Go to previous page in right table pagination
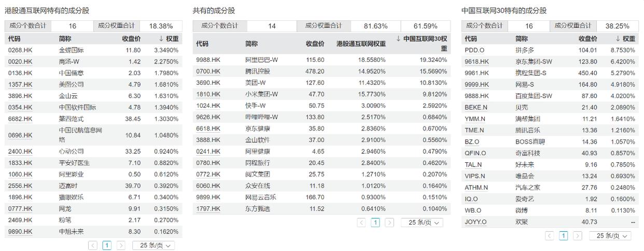644x251 pixels. [550, 235]
